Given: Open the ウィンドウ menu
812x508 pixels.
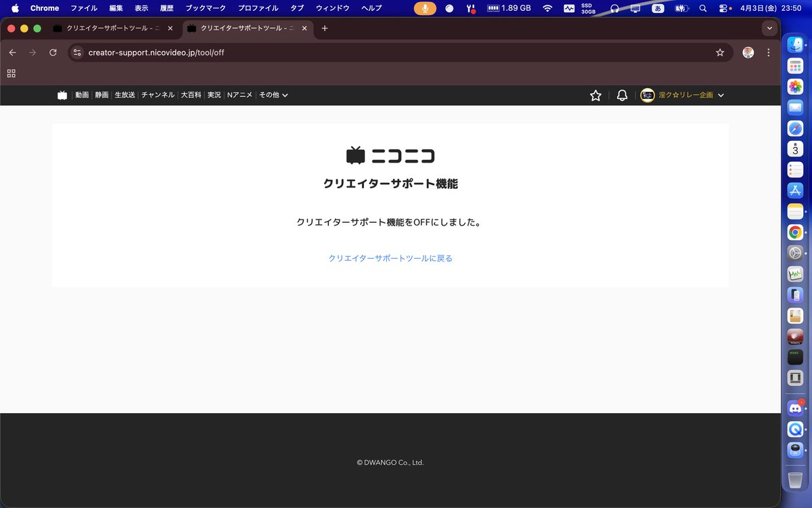Looking at the screenshot, I should 333,8.
